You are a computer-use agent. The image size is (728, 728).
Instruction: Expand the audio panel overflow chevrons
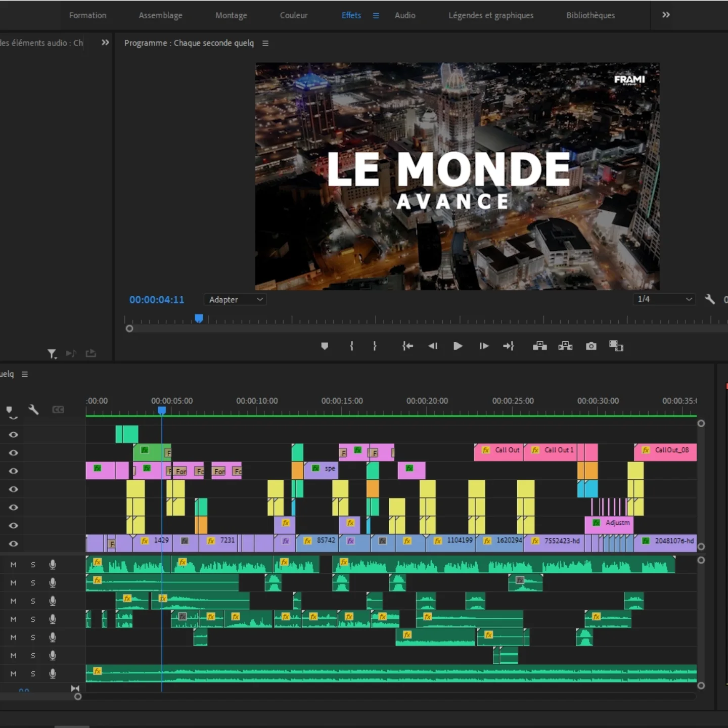(x=105, y=42)
